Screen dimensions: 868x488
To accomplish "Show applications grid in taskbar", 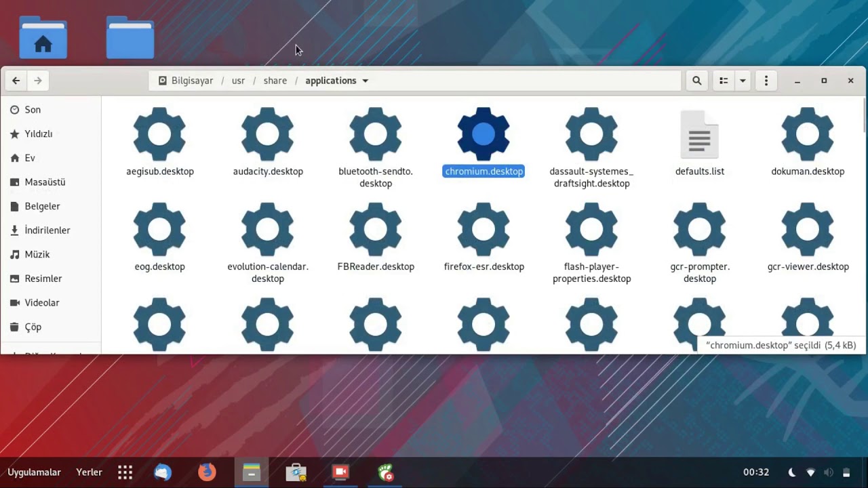I will point(125,472).
